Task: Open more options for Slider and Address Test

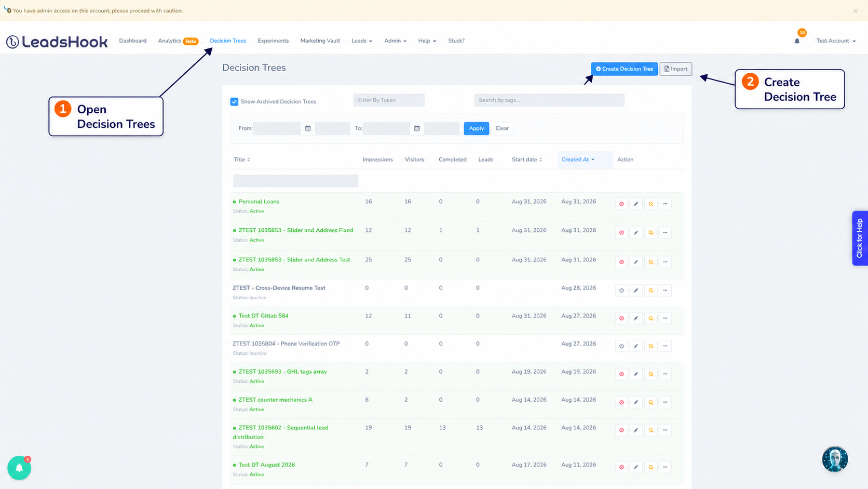Action: click(665, 262)
